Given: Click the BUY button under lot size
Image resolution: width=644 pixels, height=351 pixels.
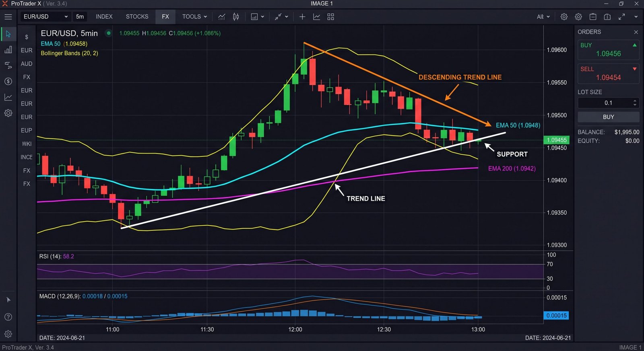Looking at the screenshot, I should 609,117.
